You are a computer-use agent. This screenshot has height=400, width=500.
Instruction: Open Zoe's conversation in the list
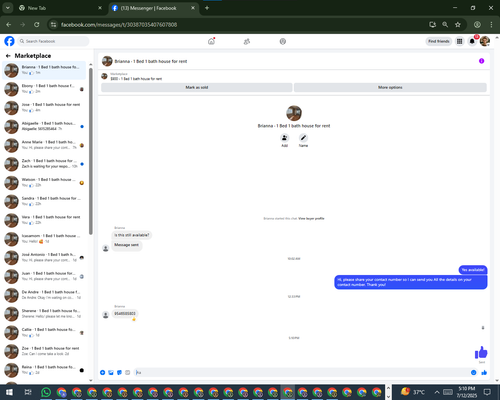point(44,351)
